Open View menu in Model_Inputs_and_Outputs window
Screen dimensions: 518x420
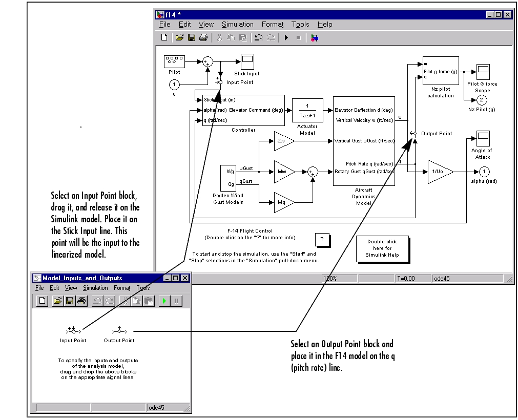[71, 288]
